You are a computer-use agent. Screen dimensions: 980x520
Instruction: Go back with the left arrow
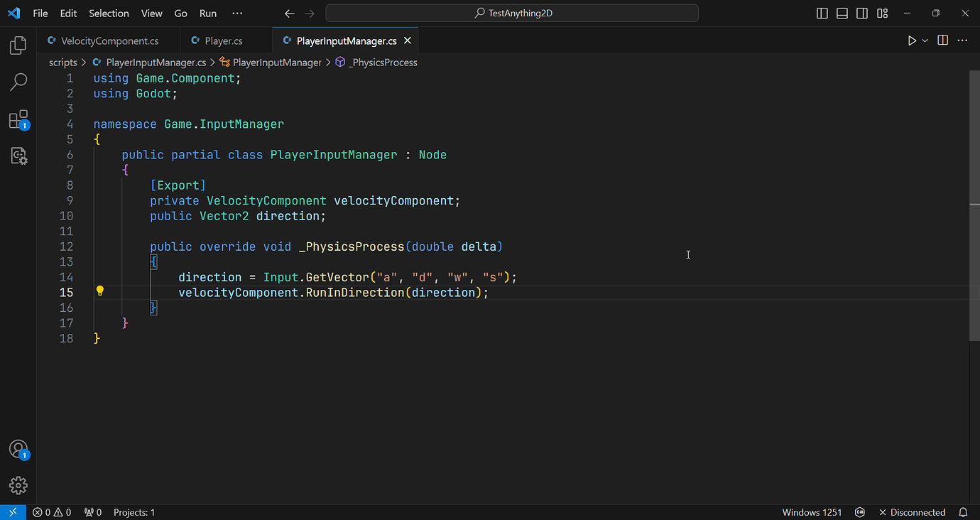coord(289,13)
